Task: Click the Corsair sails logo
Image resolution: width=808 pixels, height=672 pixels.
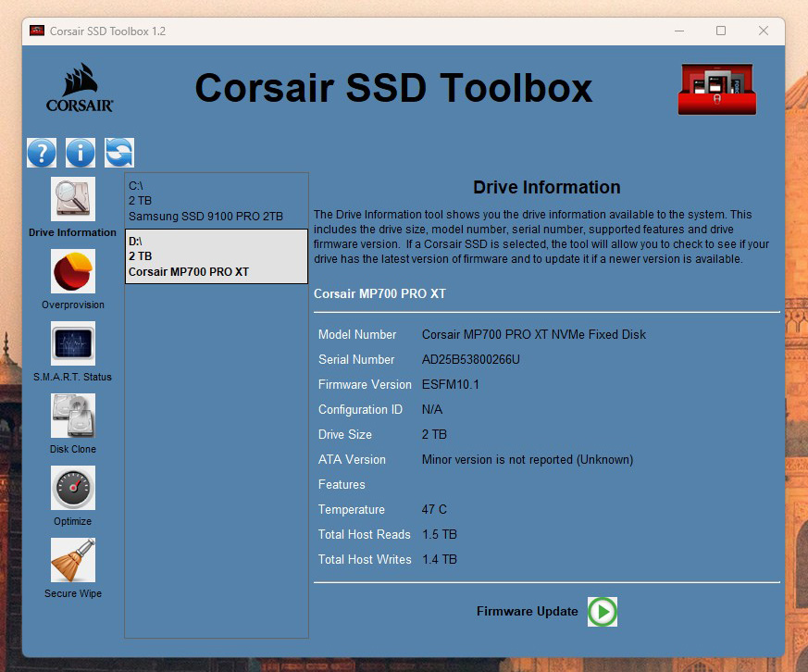Action: [80, 88]
